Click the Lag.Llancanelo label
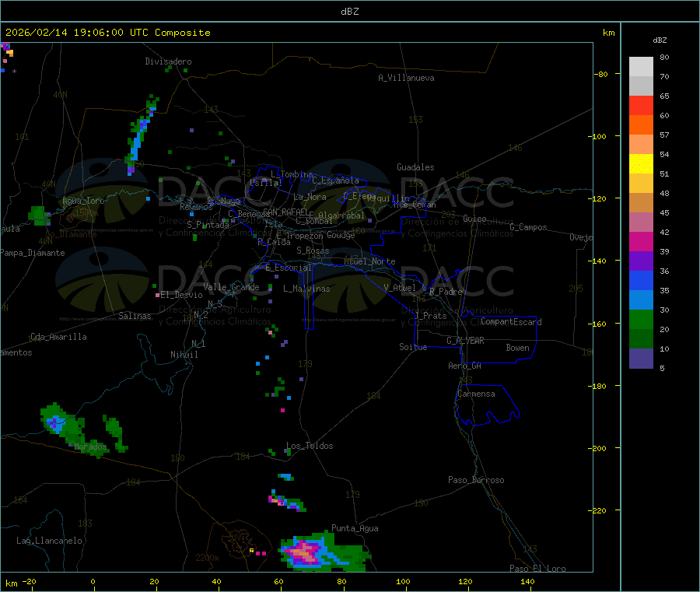 pyautogui.click(x=49, y=541)
